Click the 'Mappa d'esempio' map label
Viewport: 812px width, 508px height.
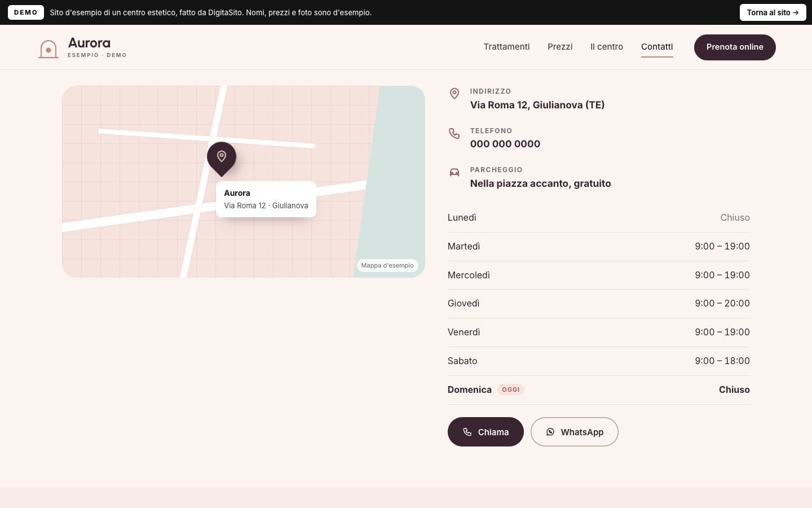click(x=387, y=265)
